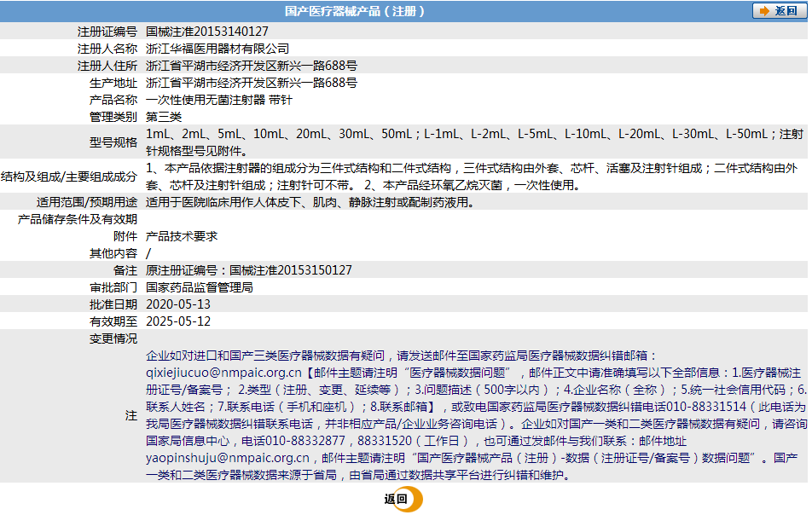Click approving department 国家药品监督管理局
Viewport: 812px width, 515px height.
point(200,288)
